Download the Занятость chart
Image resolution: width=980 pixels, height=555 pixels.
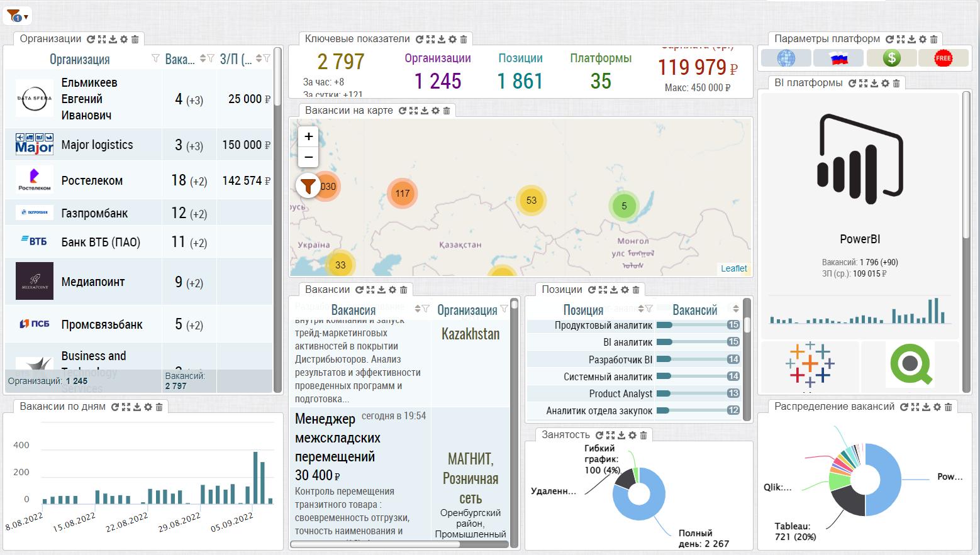(621, 435)
